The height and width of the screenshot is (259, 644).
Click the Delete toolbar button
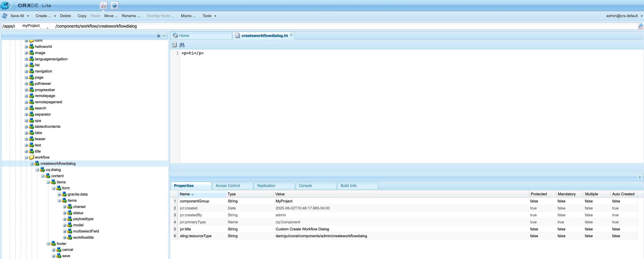(65, 16)
